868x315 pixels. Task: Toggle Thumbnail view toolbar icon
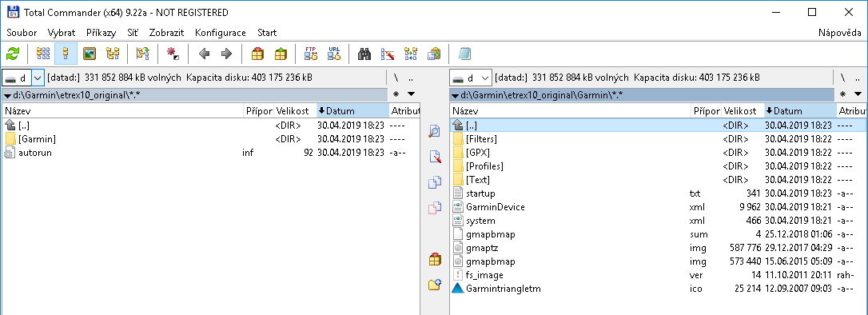click(x=90, y=54)
